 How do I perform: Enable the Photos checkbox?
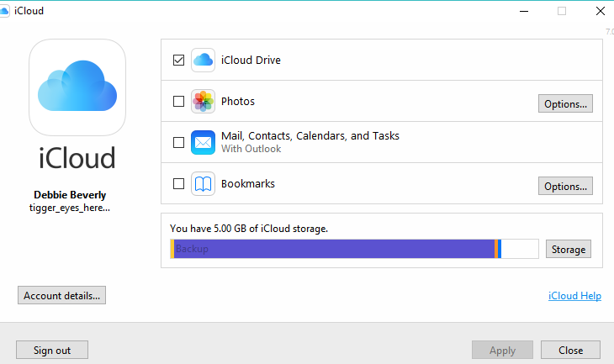pos(178,102)
